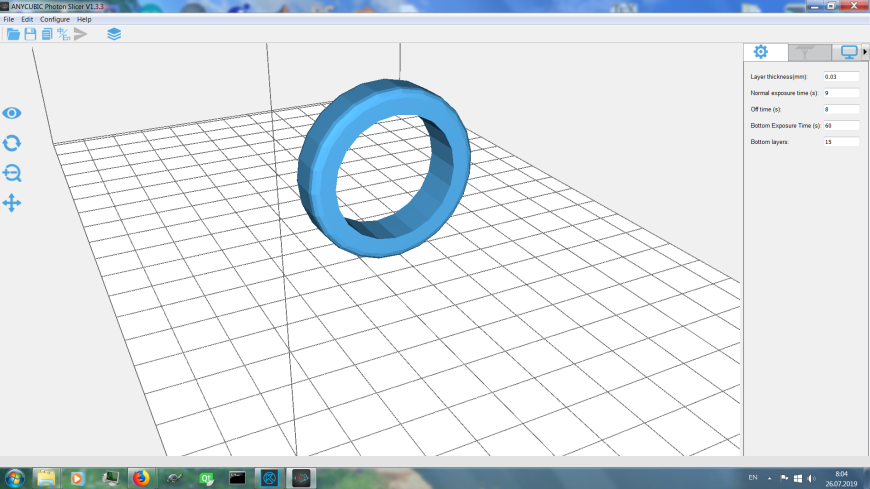Viewport: 870px width, 489px height.
Task: Switch to the monitor/machine tab
Action: point(848,52)
